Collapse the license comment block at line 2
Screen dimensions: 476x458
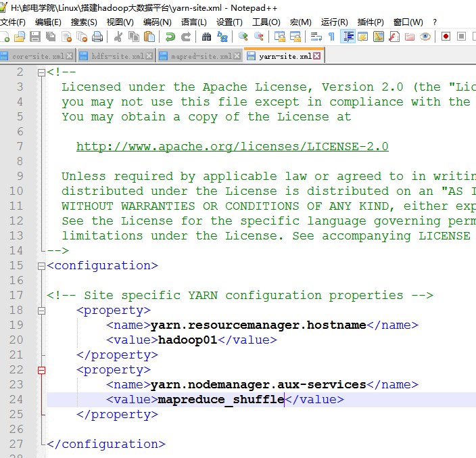(x=42, y=72)
